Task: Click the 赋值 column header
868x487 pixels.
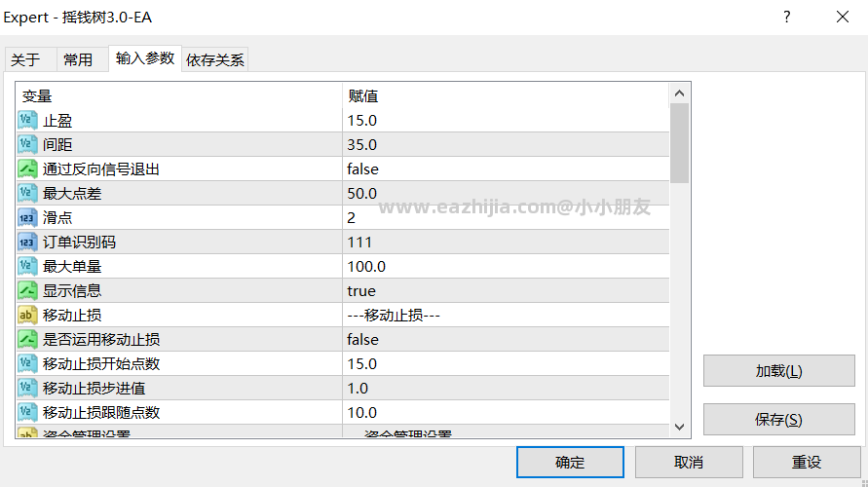Action: click(506, 95)
